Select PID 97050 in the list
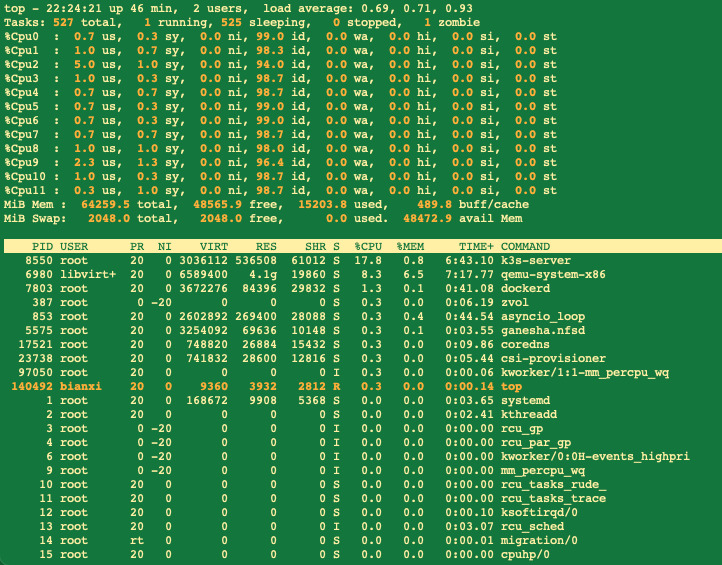Screen dimensions: 722x565 coord(35,373)
